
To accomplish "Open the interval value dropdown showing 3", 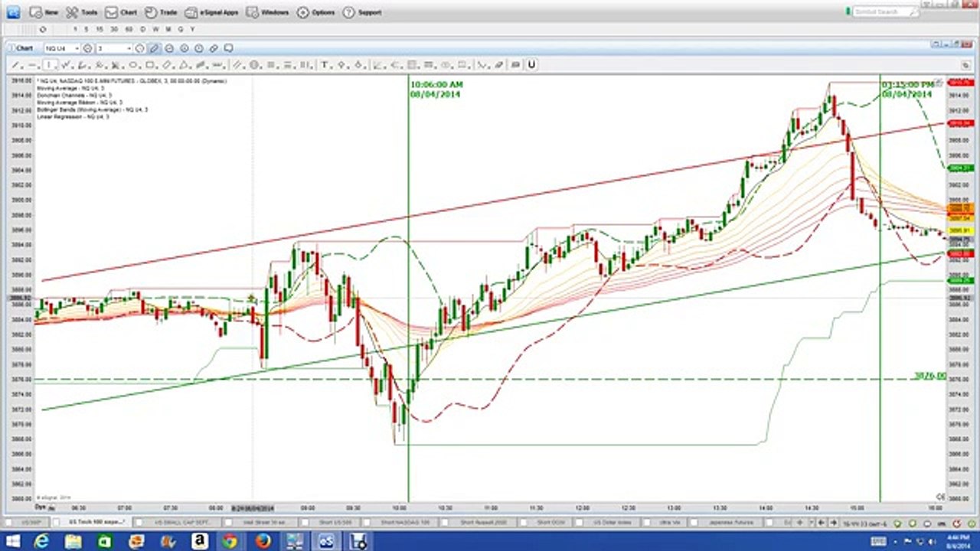I will click(129, 48).
